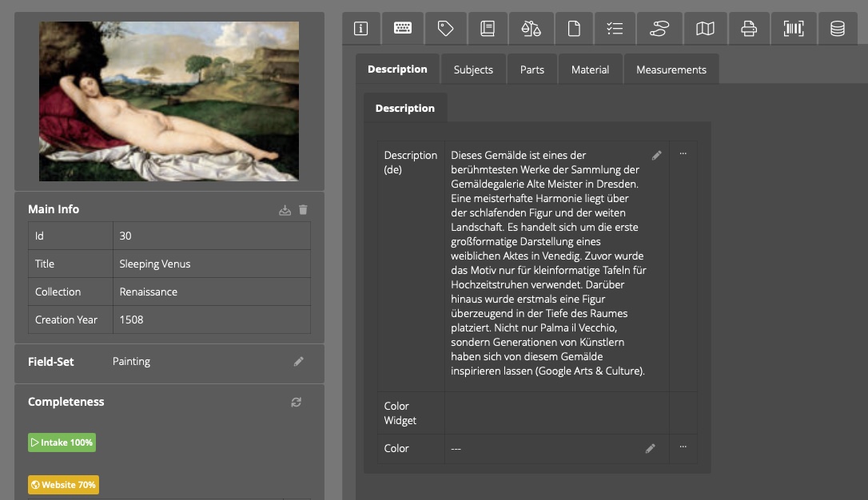Click the download icon in Main Info
Image resolution: width=868 pixels, height=500 pixels.
[285, 210]
